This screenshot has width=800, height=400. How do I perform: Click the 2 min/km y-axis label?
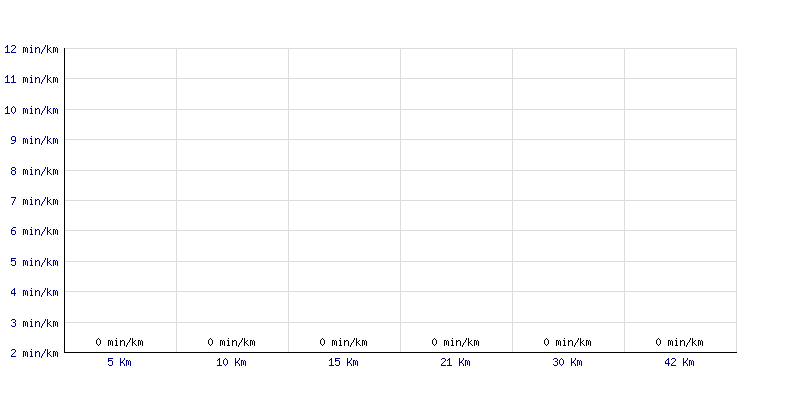(34, 353)
